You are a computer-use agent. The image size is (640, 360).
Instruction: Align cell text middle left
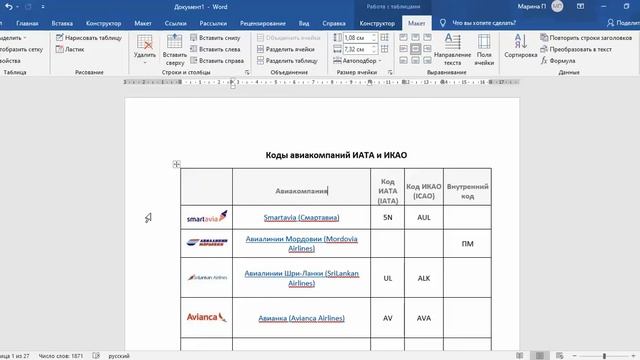403,49
